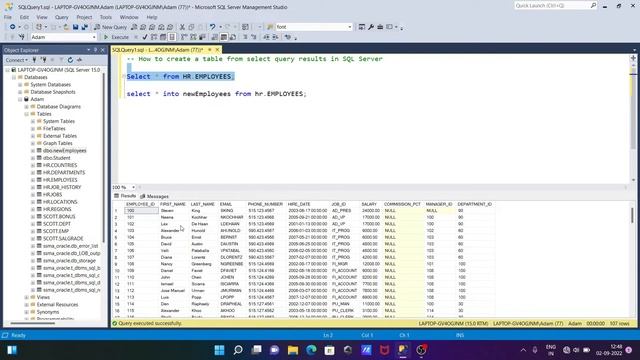Switch output to Results to Grid
This screenshot has height=360, width=640.
coord(224,37)
